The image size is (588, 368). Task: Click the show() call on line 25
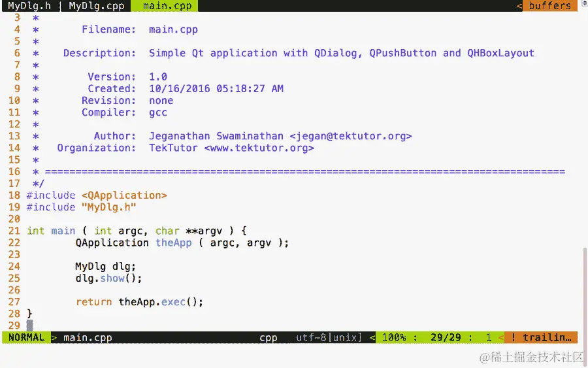[x=121, y=278]
